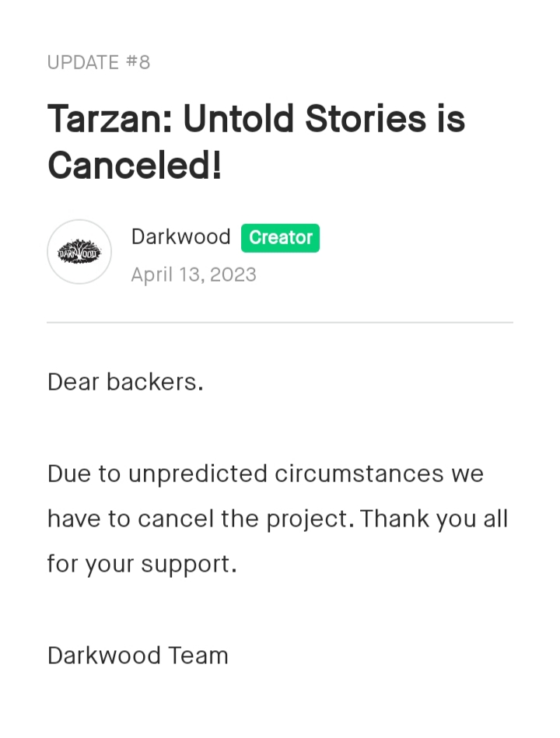Click the line starting Due to unpredicted
Screen dimensions: 560x738
tap(265, 474)
